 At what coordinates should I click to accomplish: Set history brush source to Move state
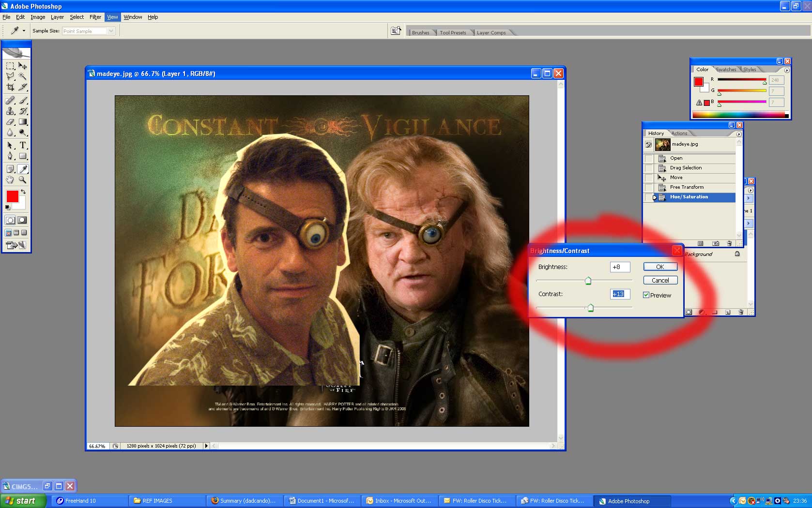(x=649, y=178)
